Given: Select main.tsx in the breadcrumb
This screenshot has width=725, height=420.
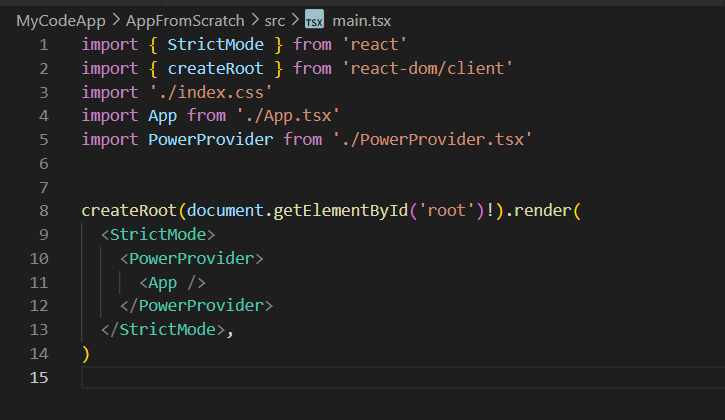Looking at the screenshot, I should tap(364, 20).
